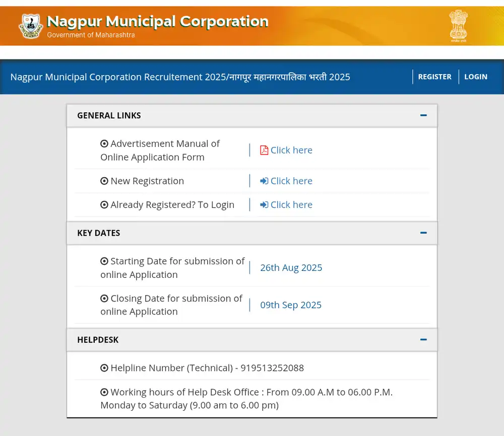Open the REGISTER menu item

coord(434,77)
